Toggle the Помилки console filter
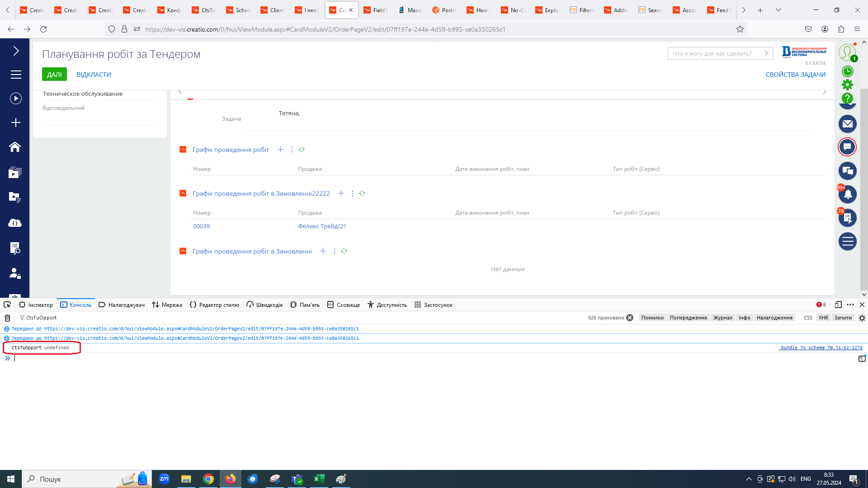This screenshot has width=868, height=488. tap(652, 318)
